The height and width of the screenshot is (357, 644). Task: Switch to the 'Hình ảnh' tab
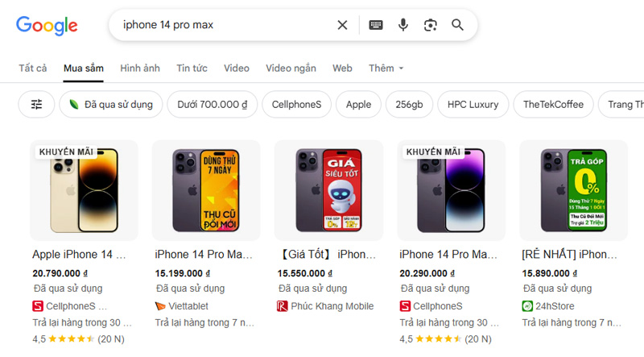(x=140, y=68)
